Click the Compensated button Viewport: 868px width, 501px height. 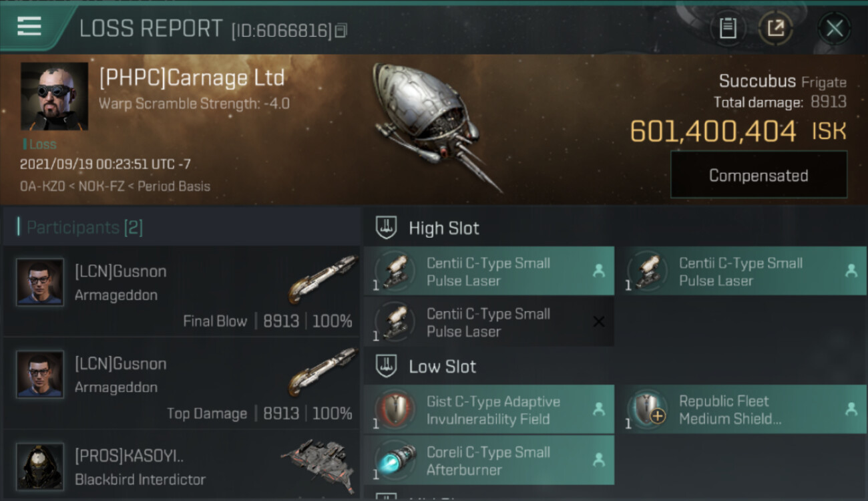758,175
